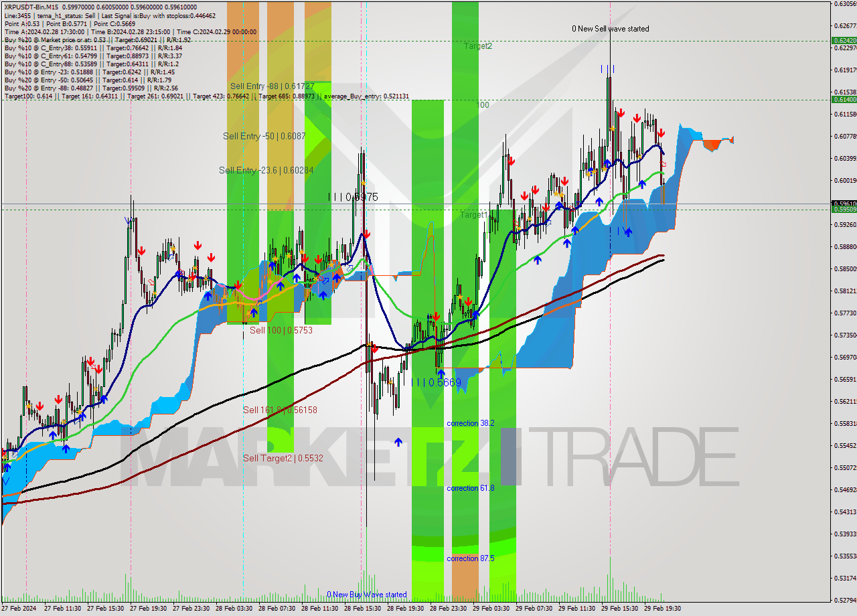
Task: Click the 'Buy %10 @ Entry -23: 0.51888' line
Action: point(90,72)
